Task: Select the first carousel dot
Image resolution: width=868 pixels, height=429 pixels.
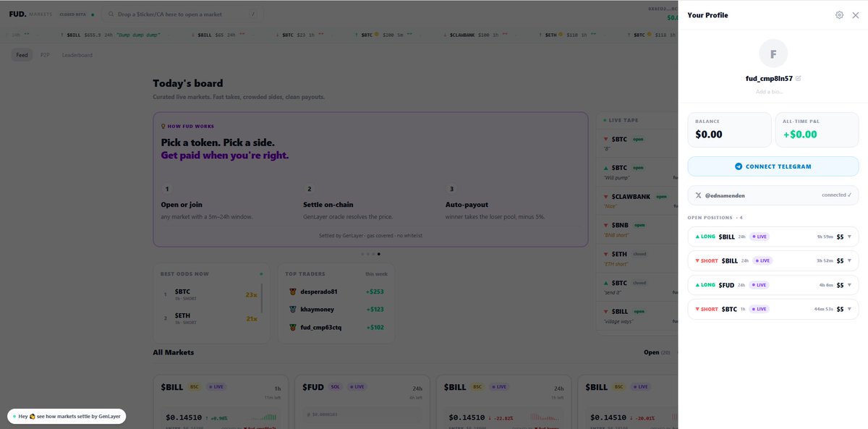Action: [362, 254]
